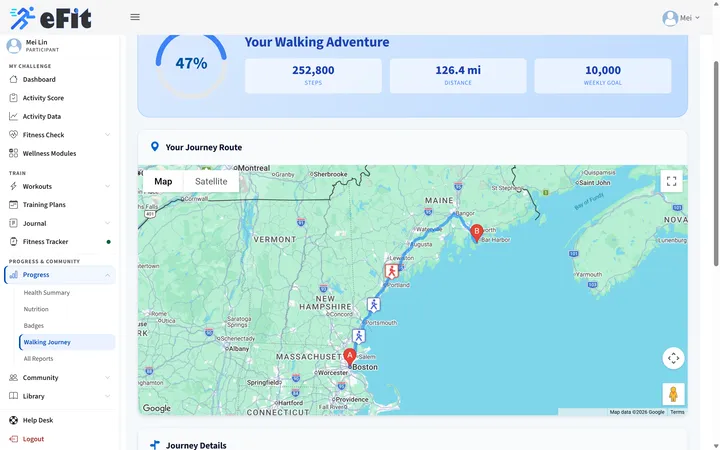
Task: Open Training Plans
Action: coord(44,205)
